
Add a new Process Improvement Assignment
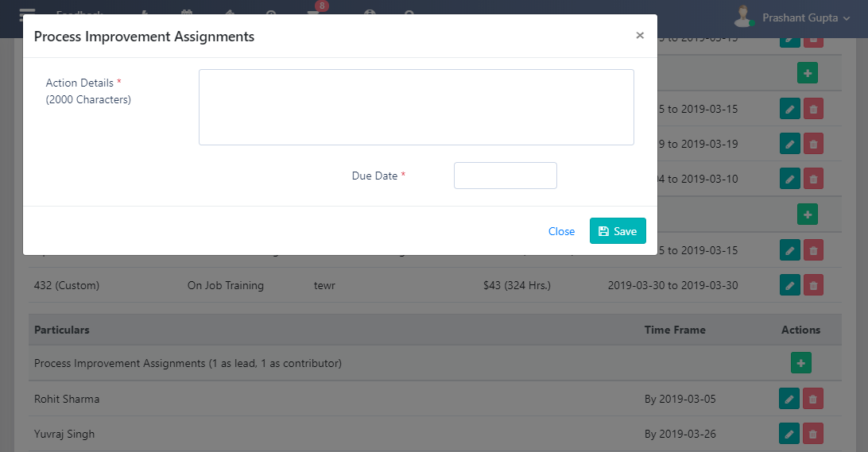(x=800, y=363)
